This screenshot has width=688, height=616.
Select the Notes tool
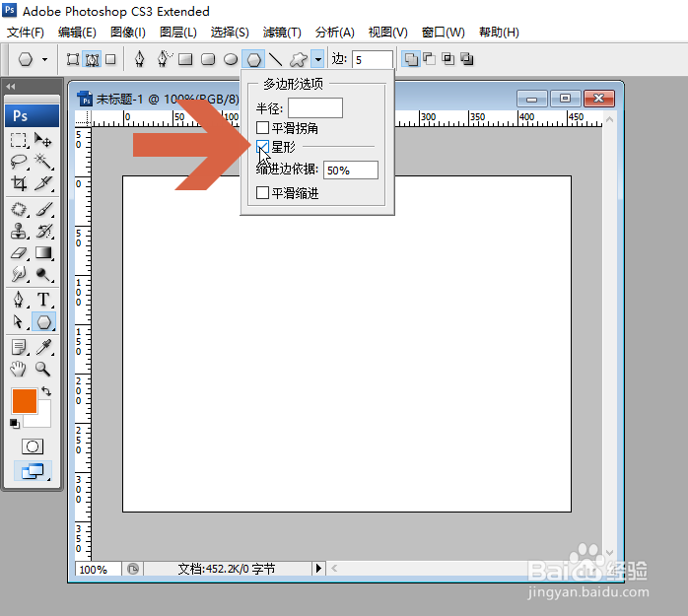19,348
